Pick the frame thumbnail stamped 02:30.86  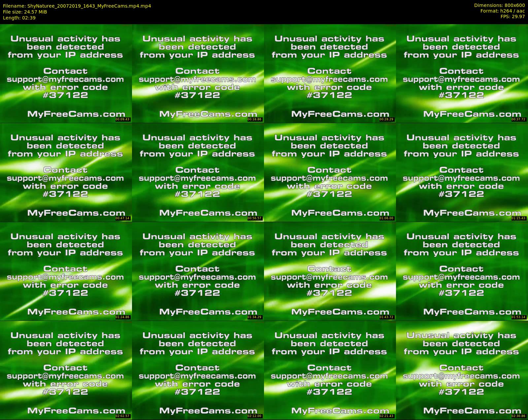462,370
